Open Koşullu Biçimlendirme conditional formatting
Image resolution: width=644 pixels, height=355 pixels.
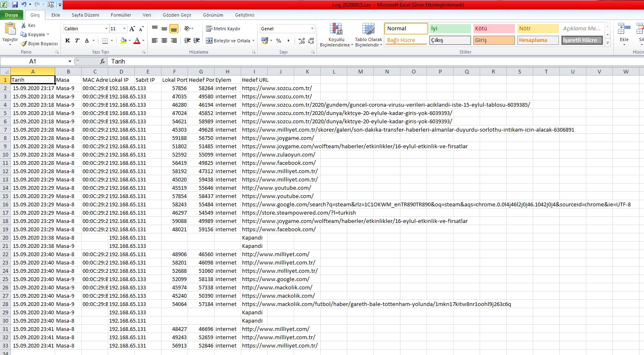336,35
